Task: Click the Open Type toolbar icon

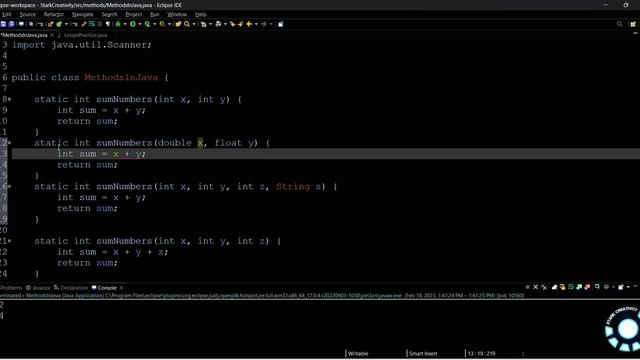Action: click(x=178, y=24)
